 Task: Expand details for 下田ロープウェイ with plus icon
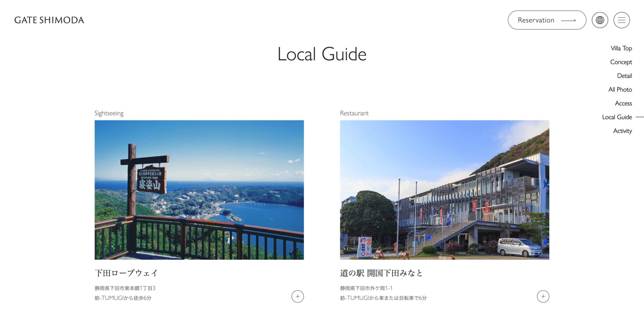(298, 296)
